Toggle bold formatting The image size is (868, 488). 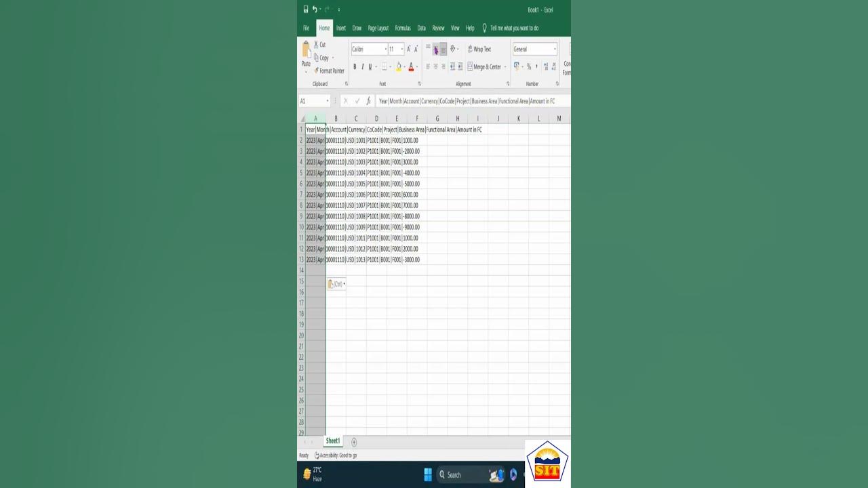tap(355, 66)
